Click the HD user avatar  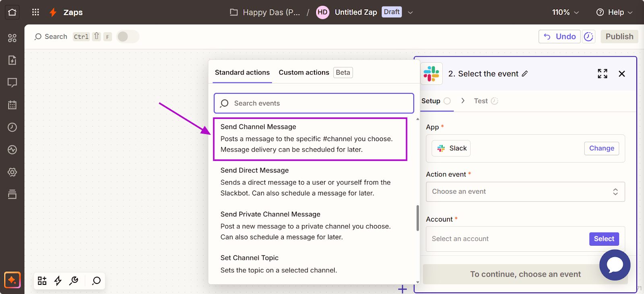pyautogui.click(x=322, y=12)
